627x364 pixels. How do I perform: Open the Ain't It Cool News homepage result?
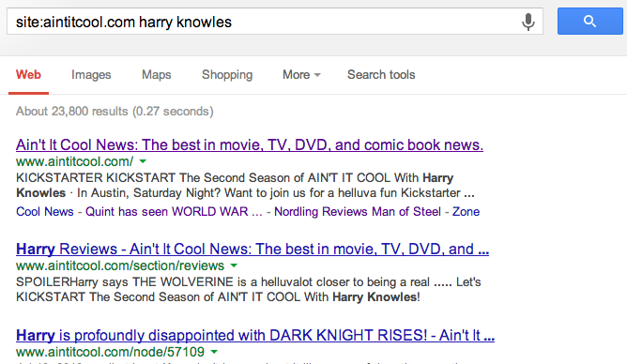click(250, 144)
